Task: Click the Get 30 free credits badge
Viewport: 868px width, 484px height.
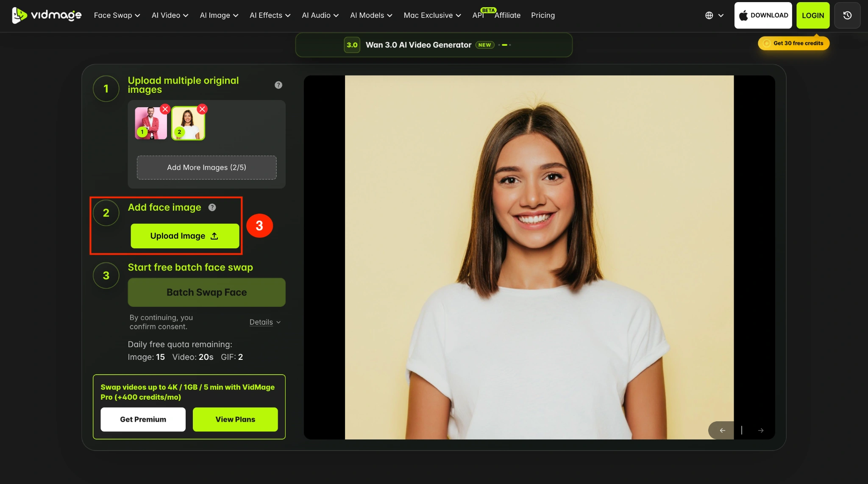Action: pos(793,43)
